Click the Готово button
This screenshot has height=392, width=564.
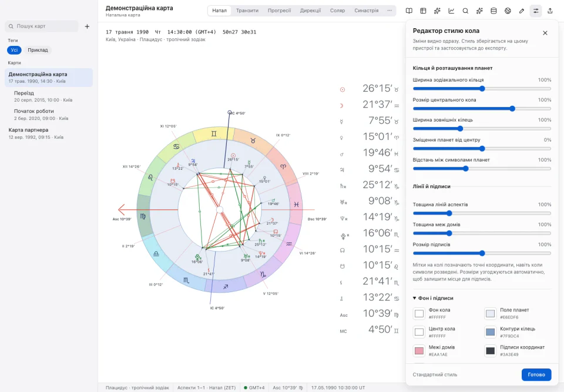[x=536, y=374]
